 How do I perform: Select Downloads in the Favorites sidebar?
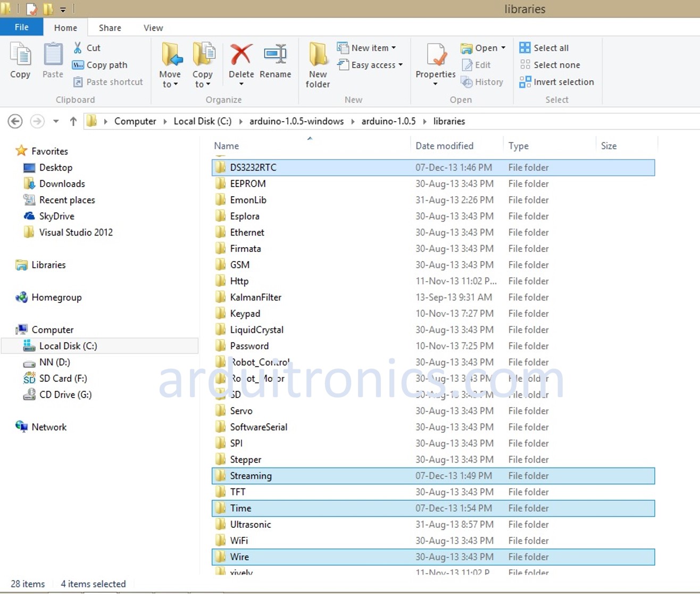pyautogui.click(x=62, y=183)
